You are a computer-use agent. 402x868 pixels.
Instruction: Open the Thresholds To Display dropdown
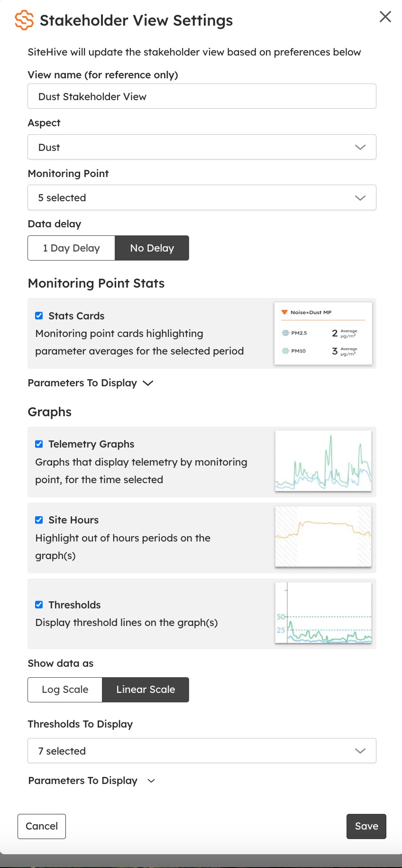[x=201, y=751]
